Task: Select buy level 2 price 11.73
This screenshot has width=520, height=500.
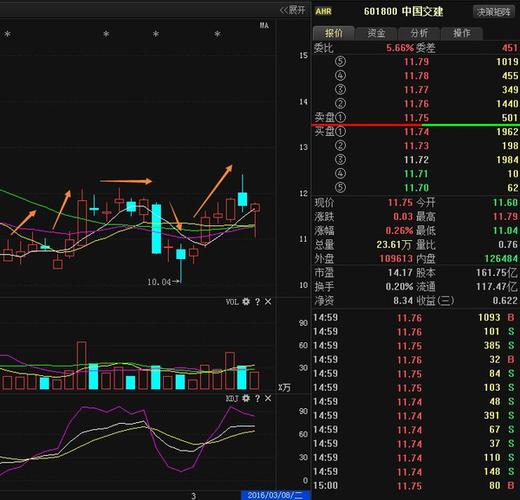Action: 416,146
